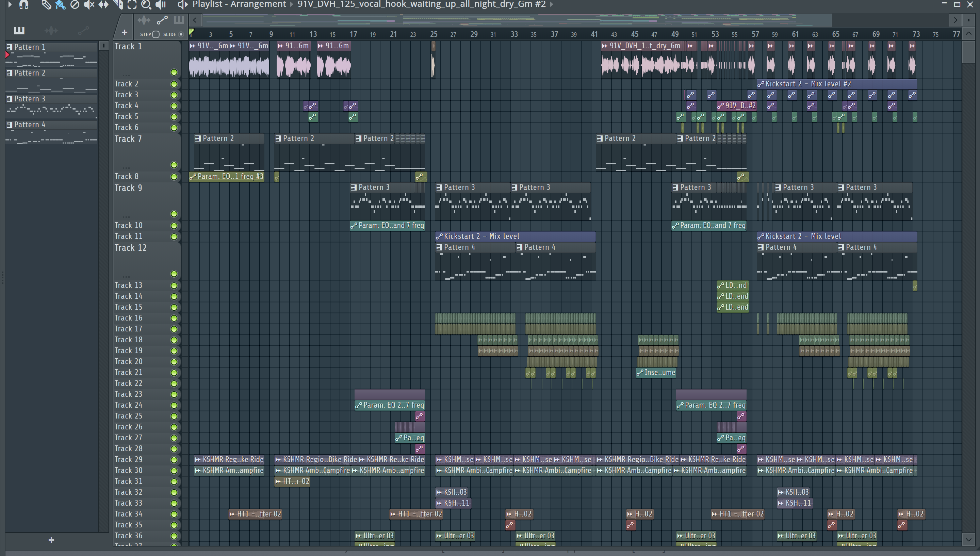This screenshot has width=980, height=556.
Task: Click the add track plus button
Action: [125, 32]
